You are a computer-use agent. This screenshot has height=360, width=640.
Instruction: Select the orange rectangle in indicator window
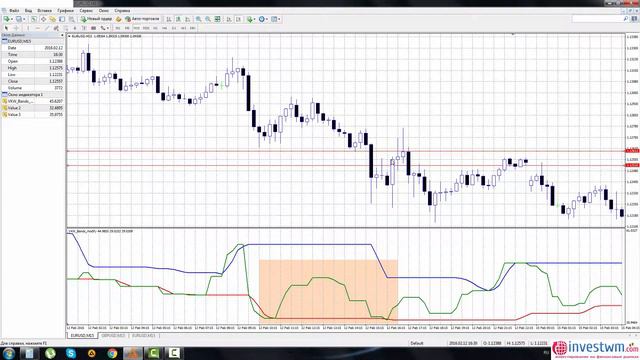[328, 291]
